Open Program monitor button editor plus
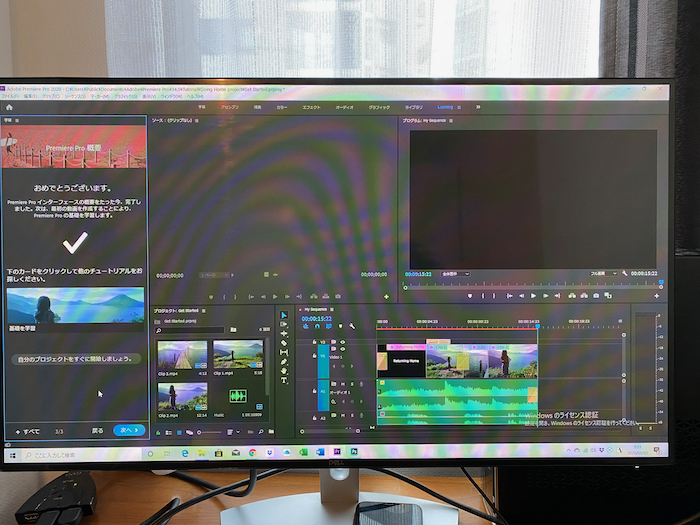 (x=656, y=296)
